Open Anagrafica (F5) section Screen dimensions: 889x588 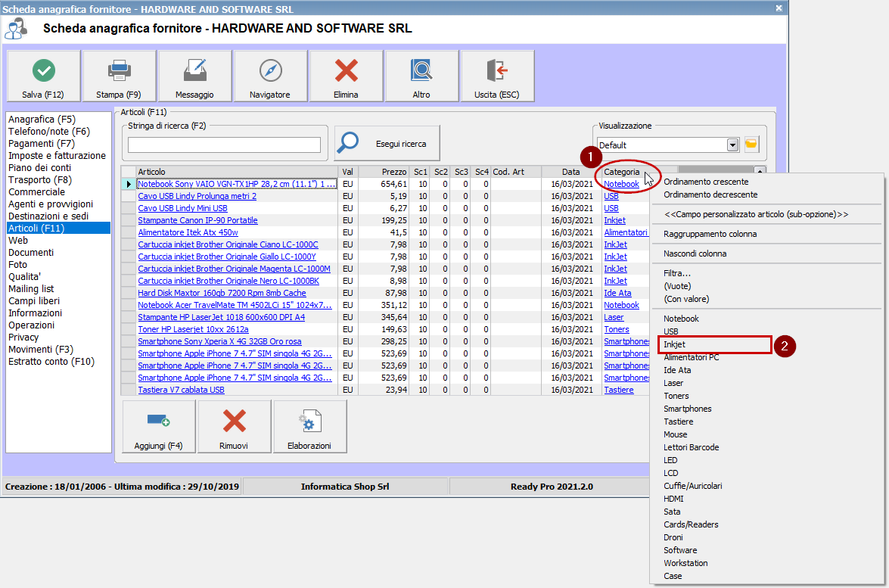click(42, 120)
